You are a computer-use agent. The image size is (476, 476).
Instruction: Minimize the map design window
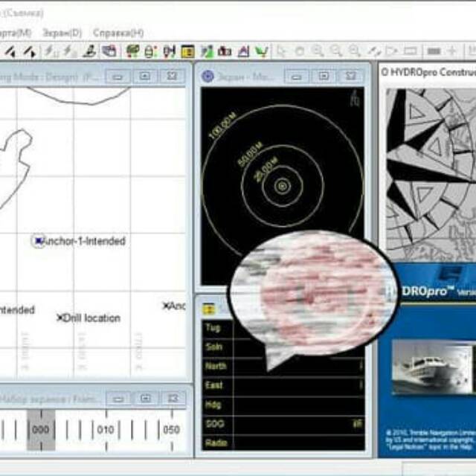pyautogui.click(x=117, y=76)
